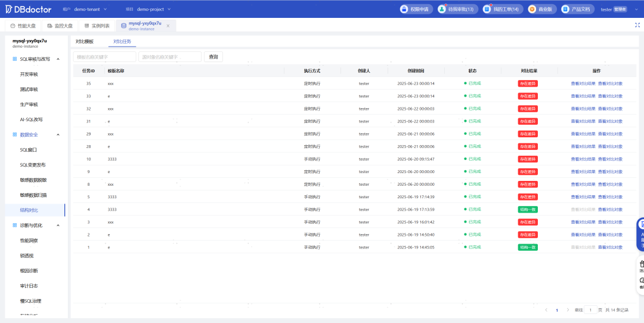This screenshot has width=644, height=323.
Task: Click the 存在差异 badge in task 10 row
Action: 528,159
